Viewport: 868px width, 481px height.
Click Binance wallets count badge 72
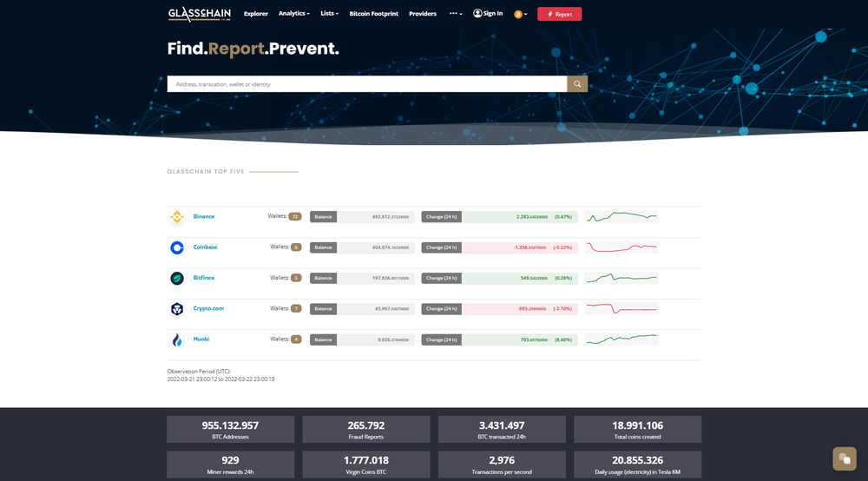click(x=295, y=216)
